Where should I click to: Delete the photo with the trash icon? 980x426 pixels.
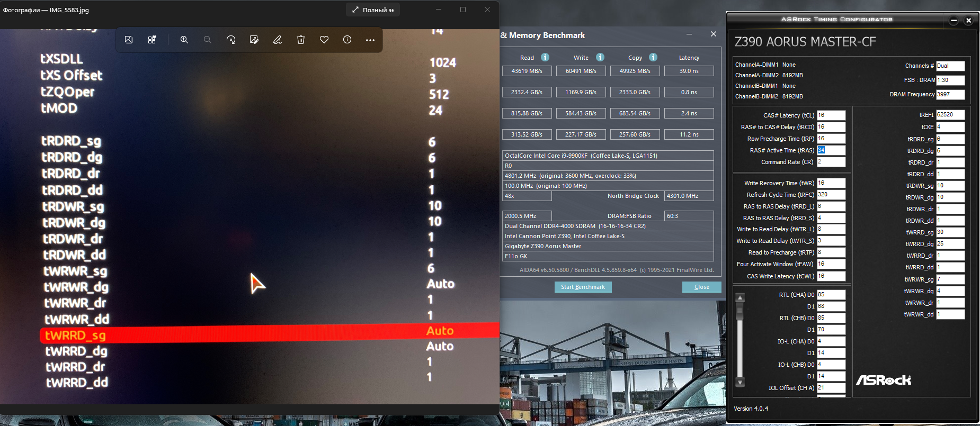[301, 40]
